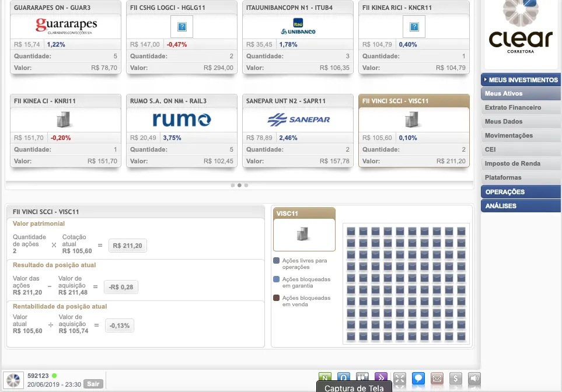Click the dollar sign icon
The image size is (562, 392).
pyautogui.click(x=456, y=378)
